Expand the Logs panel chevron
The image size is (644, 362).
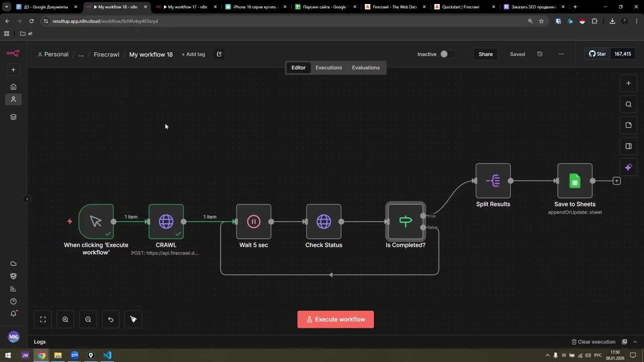click(635, 342)
